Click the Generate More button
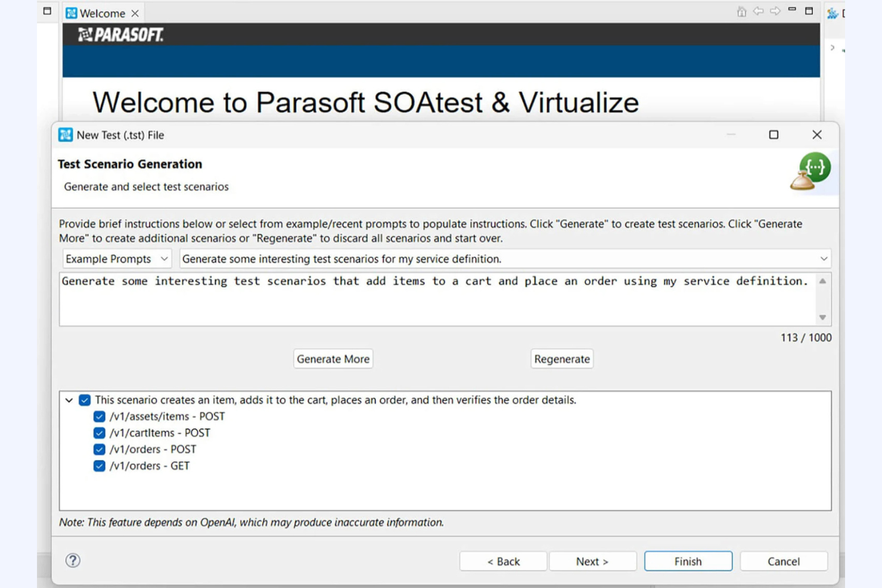882x588 pixels. pyautogui.click(x=333, y=358)
